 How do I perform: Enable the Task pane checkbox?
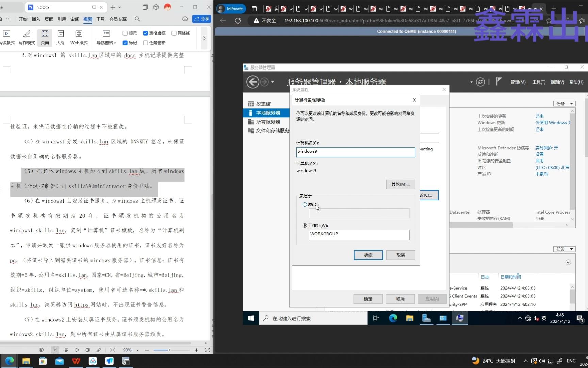145,43
